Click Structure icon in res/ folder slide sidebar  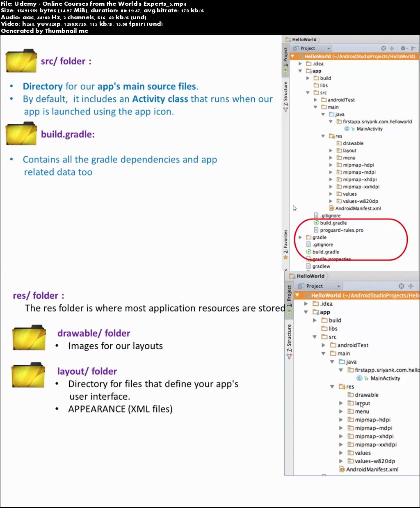point(289,356)
